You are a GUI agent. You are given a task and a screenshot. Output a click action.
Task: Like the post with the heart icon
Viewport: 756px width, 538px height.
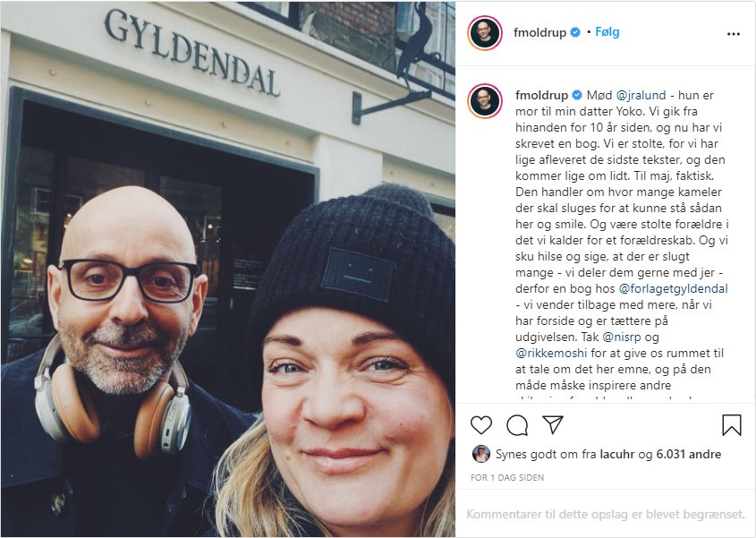point(480,425)
